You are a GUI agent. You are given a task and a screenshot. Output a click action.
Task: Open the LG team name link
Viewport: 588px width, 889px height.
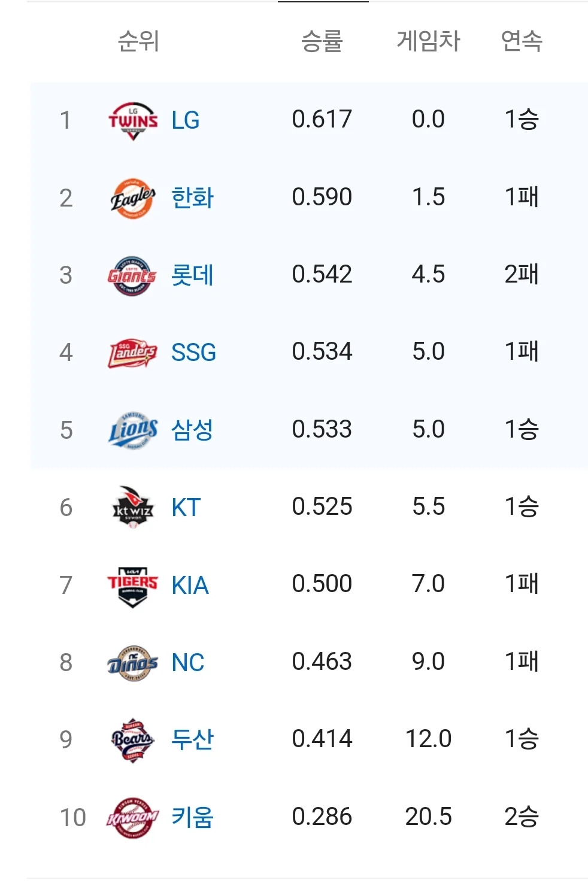point(186,120)
